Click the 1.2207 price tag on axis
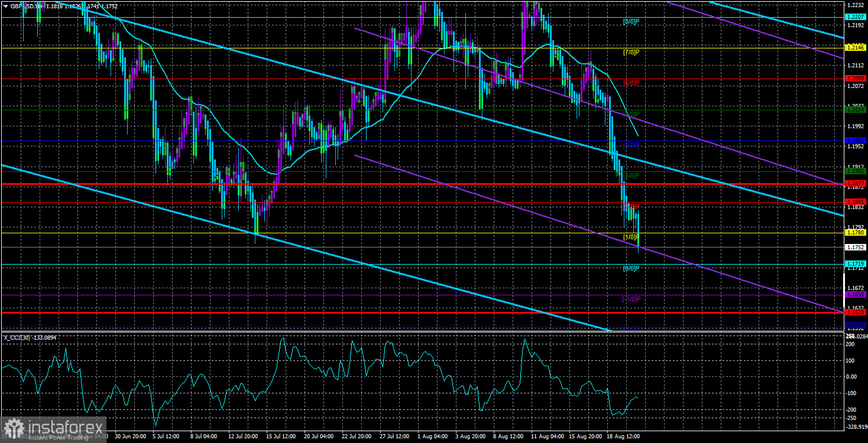The image size is (868, 443). [x=856, y=17]
